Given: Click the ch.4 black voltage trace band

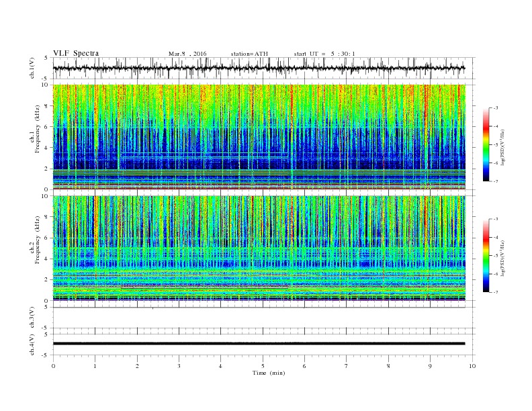Looking at the screenshot, I should click(x=259, y=344).
